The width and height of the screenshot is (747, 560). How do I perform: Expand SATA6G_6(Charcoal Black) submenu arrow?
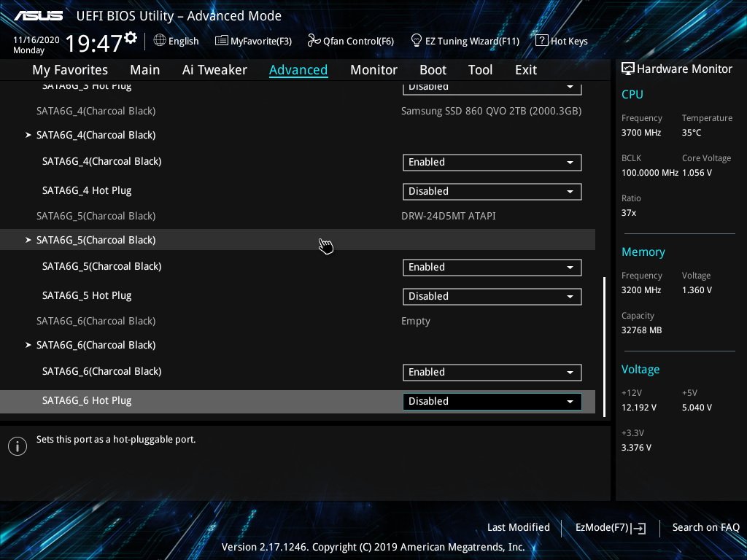tap(28, 345)
